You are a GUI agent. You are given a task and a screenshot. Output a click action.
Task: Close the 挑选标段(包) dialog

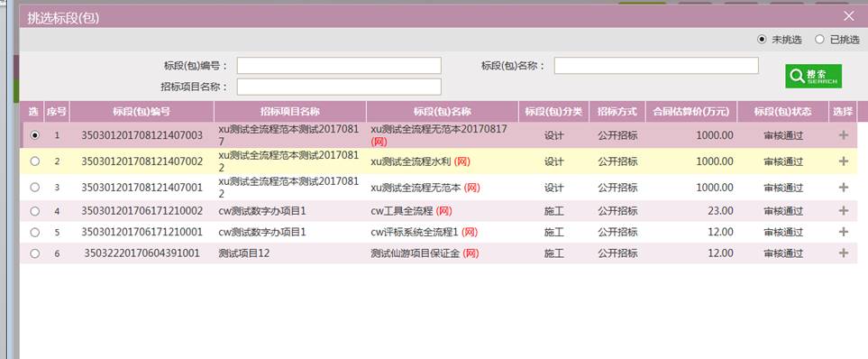[x=849, y=16]
